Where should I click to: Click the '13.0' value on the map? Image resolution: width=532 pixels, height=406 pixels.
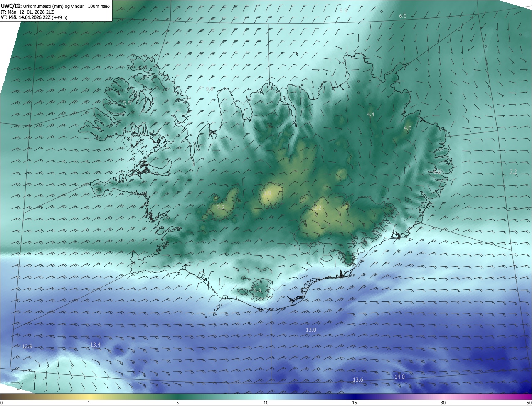(311, 330)
